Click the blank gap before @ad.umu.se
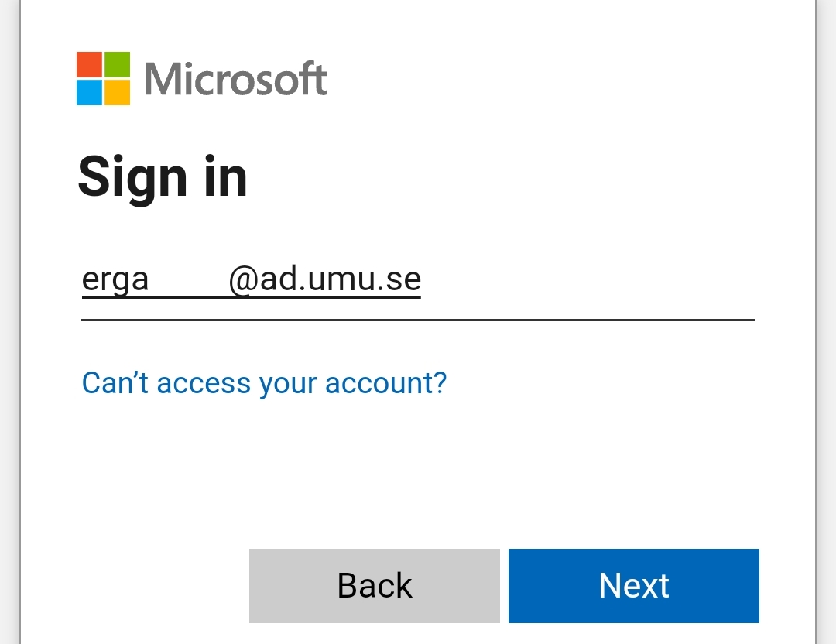836x644 pixels. click(x=188, y=279)
